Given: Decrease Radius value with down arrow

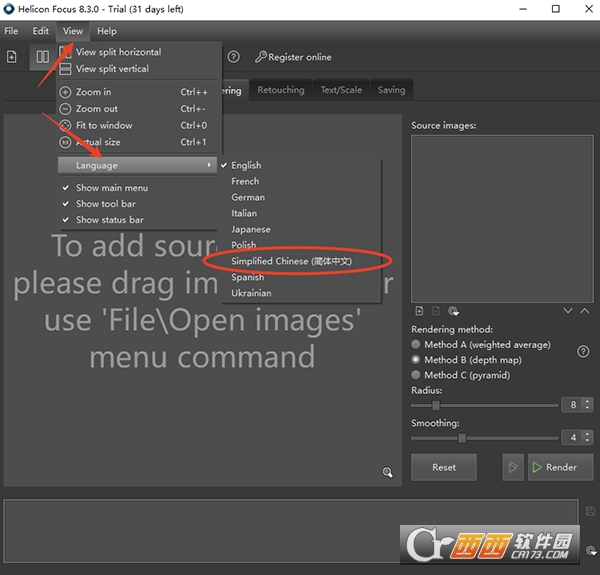Looking at the screenshot, I should point(587,408).
